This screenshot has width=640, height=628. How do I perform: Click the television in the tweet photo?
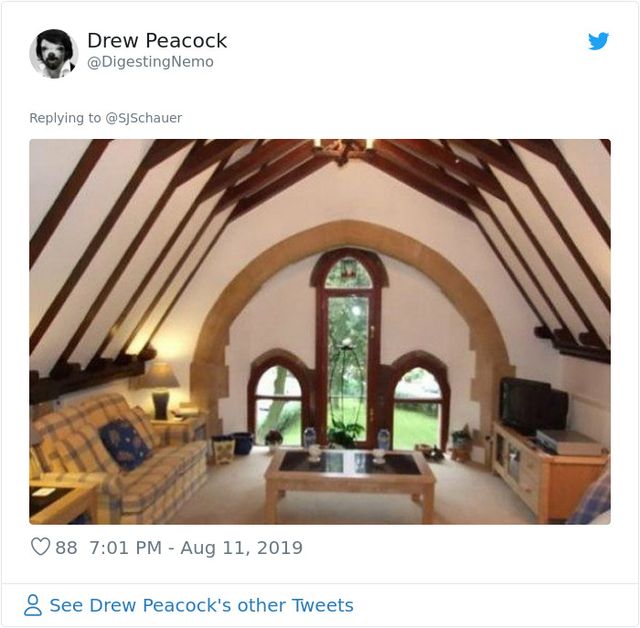click(532, 405)
